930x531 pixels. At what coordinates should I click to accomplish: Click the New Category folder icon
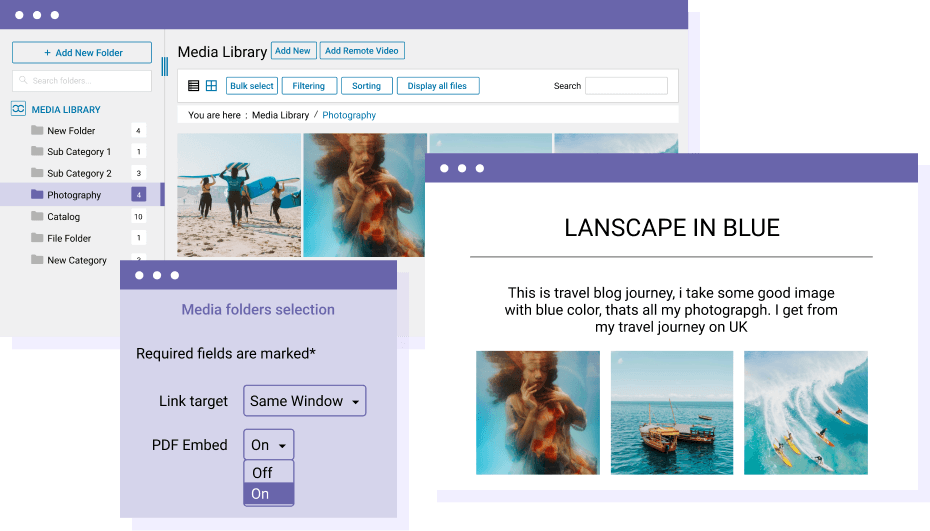click(37, 259)
